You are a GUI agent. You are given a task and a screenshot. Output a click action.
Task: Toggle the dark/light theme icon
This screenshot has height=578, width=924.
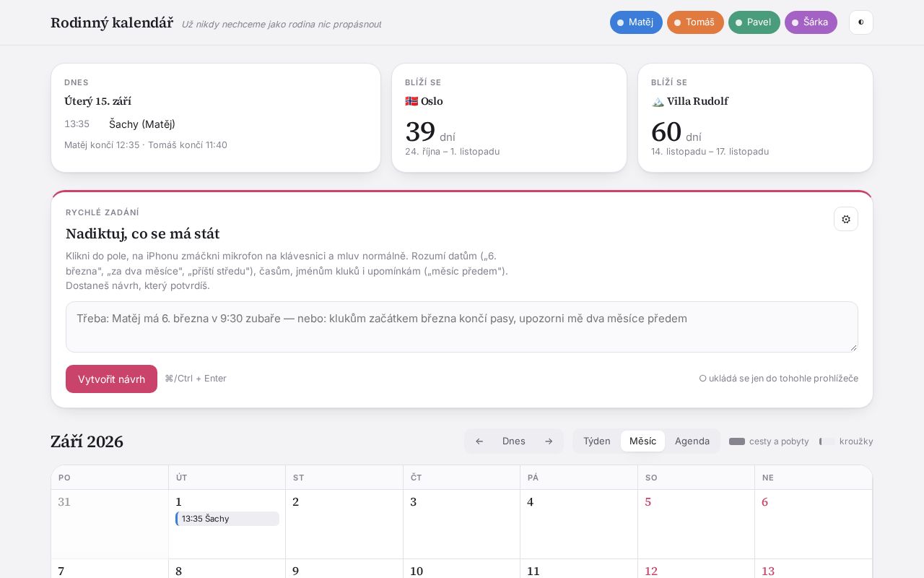click(x=861, y=22)
